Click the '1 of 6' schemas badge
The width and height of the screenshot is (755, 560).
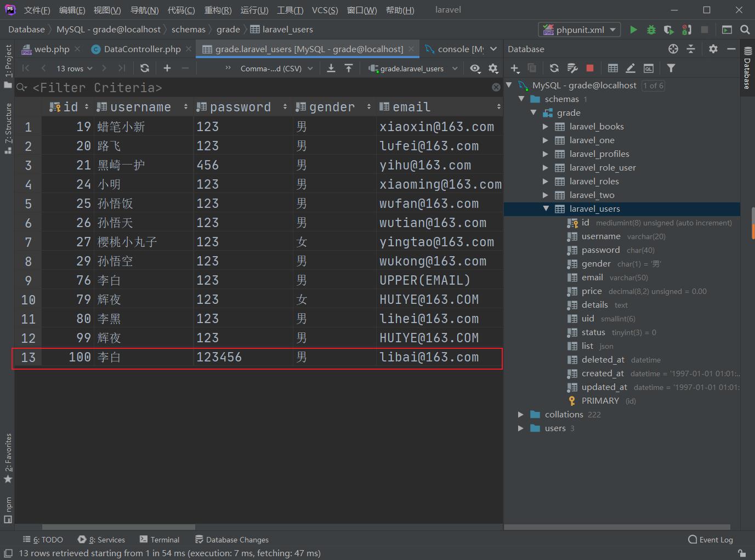[x=653, y=86]
